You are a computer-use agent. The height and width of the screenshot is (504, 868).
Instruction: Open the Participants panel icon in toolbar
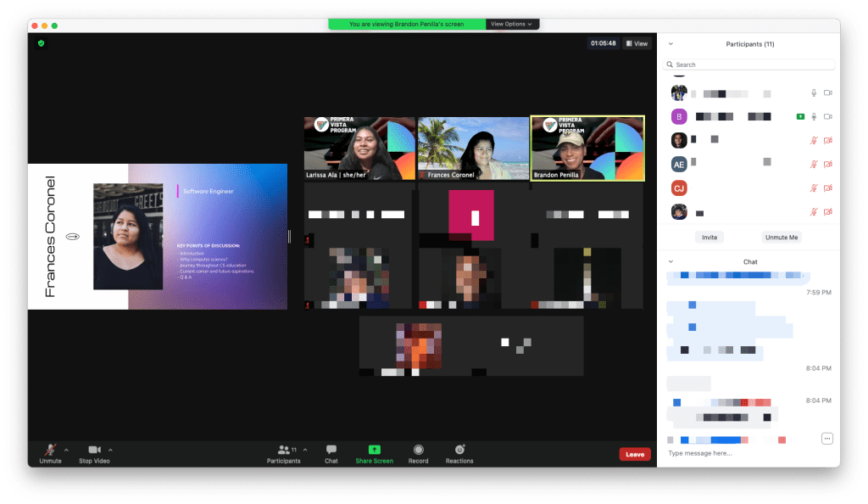coord(283,450)
